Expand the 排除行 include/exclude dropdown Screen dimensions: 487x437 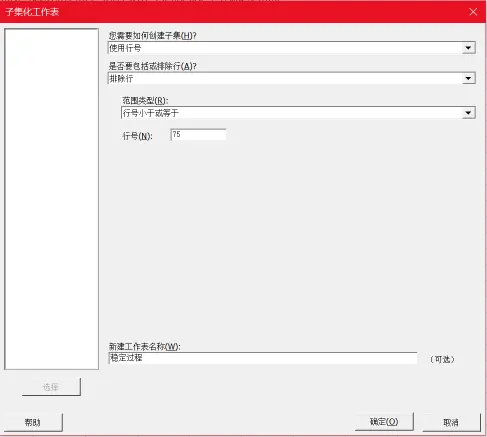coord(292,79)
